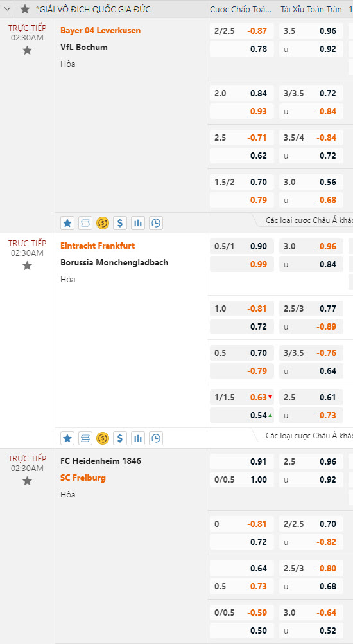Open the gold coin icon for Leverkusen match
Viewport: 353px width, 644px height.
coord(103,223)
